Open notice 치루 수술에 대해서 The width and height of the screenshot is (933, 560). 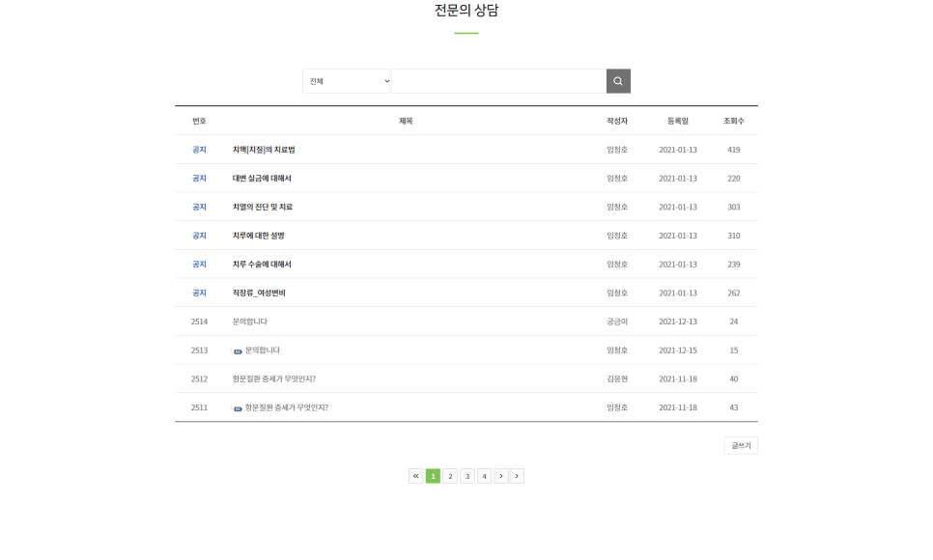click(262, 265)
